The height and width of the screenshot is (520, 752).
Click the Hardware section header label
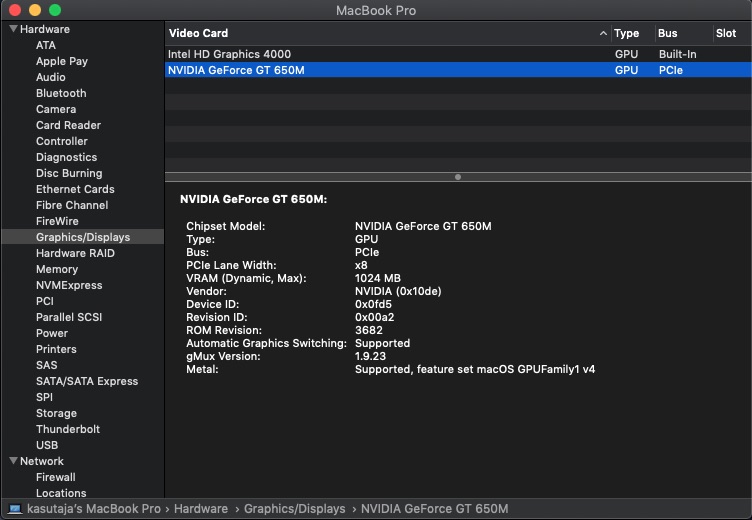pos(45,29)
